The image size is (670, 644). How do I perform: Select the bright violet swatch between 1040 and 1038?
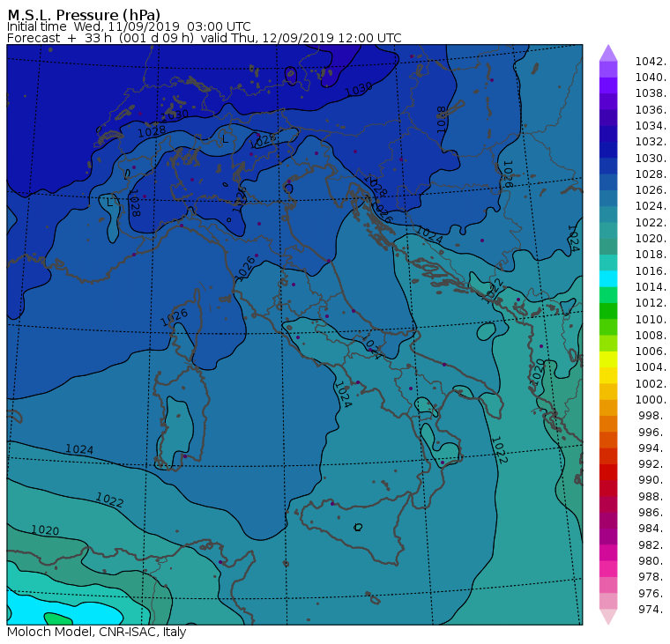(608, 85)
